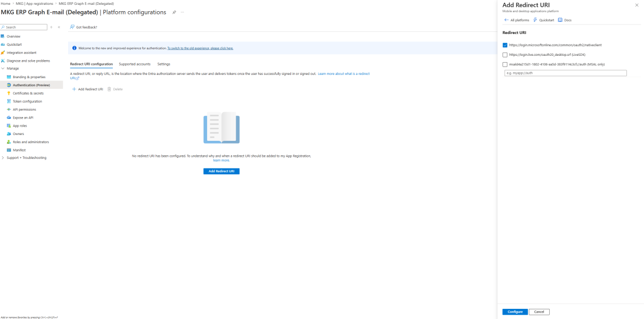Go to the MKG ERP Graph E-mail (Delegated) breadcrumb
This screenshot has height=319, width=644.
tap(86, 3)
